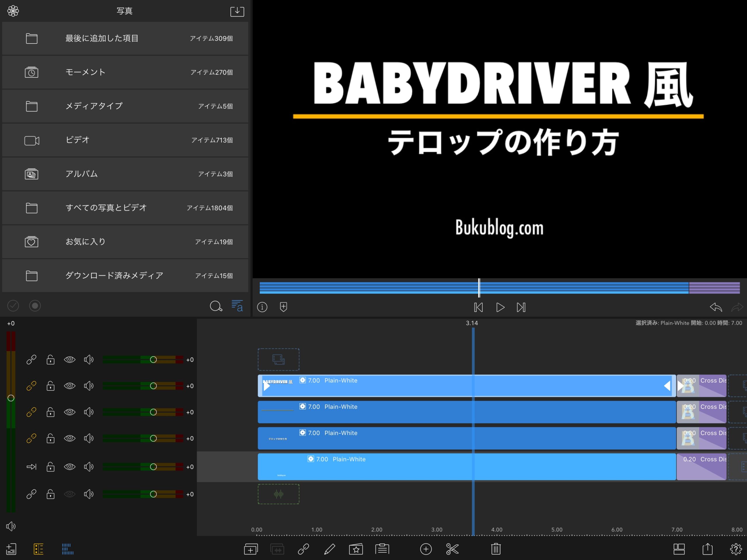Adjust master volume vertical slider knob
This screenshot has height=560, width=747.
[x=11, y=398]
